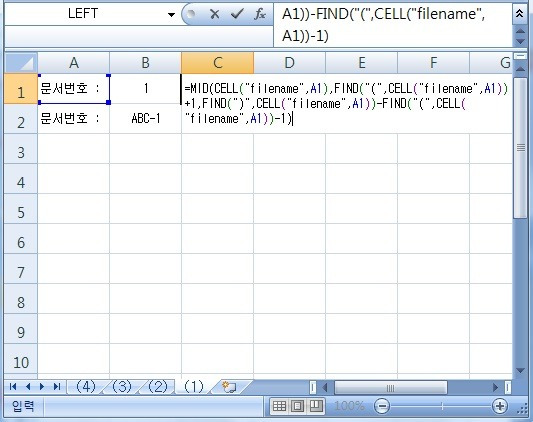Click inside the formula bar text
Viewport: 533px width, 422px height.
[393, 25]
